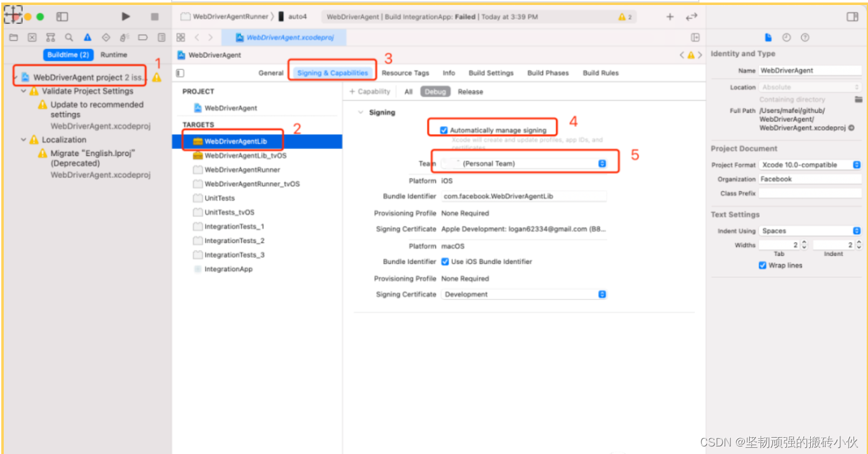Go back in editor history
Image resolution: width=868 pixels, height=454 pixels.
point(197,38)
